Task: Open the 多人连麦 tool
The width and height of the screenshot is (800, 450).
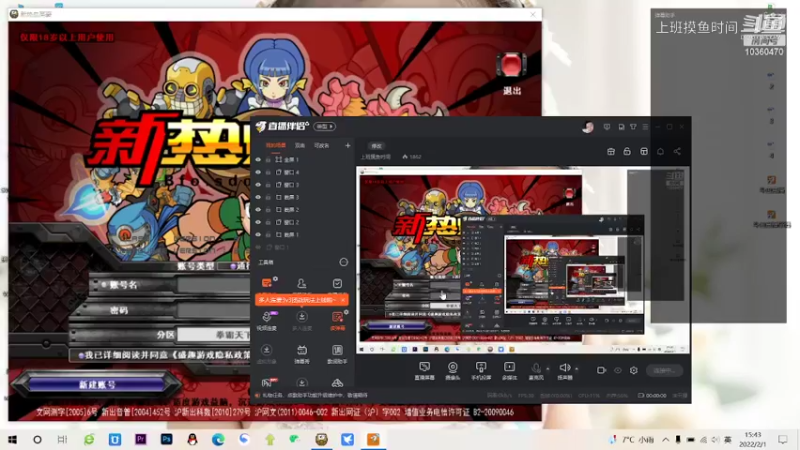Action: [x=302, y=321]
